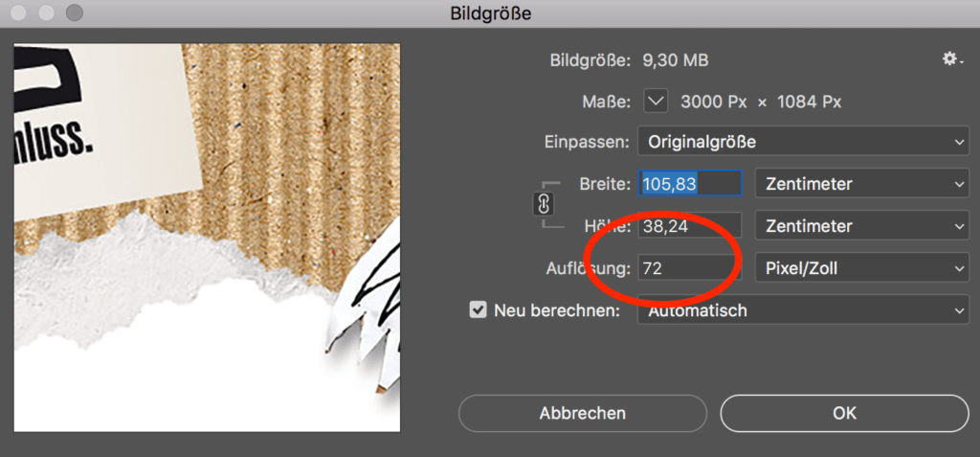The height and width of the screenshot is (457, 980).
Task: Expand the Automatisch resampling dropdown
Action: pyautogui.click(x=803, y=309)
